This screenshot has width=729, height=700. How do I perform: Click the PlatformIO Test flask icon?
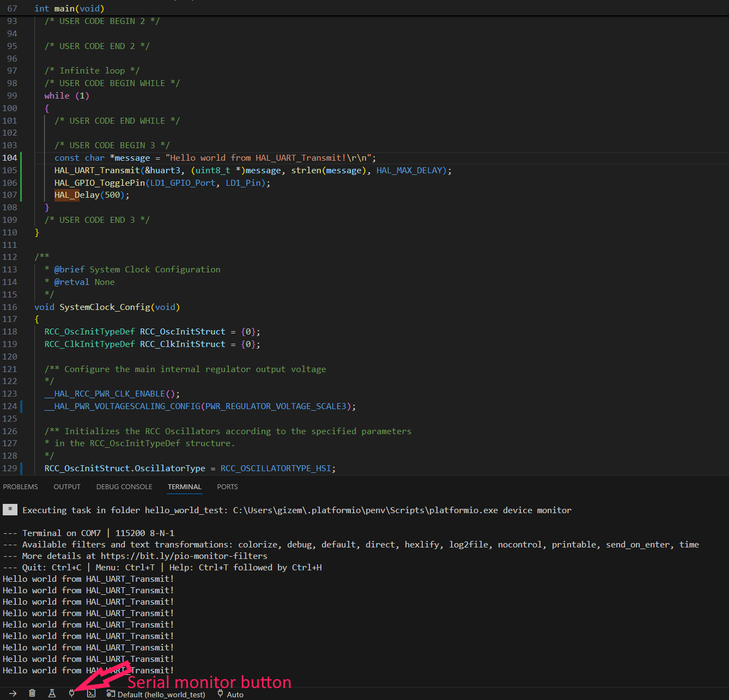[52, 693]
